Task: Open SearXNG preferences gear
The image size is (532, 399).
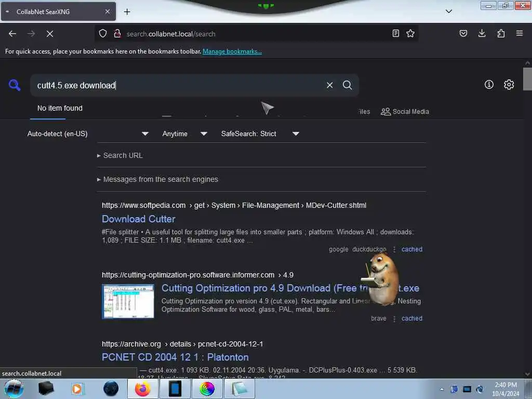Action: click(x=509, y=85)
